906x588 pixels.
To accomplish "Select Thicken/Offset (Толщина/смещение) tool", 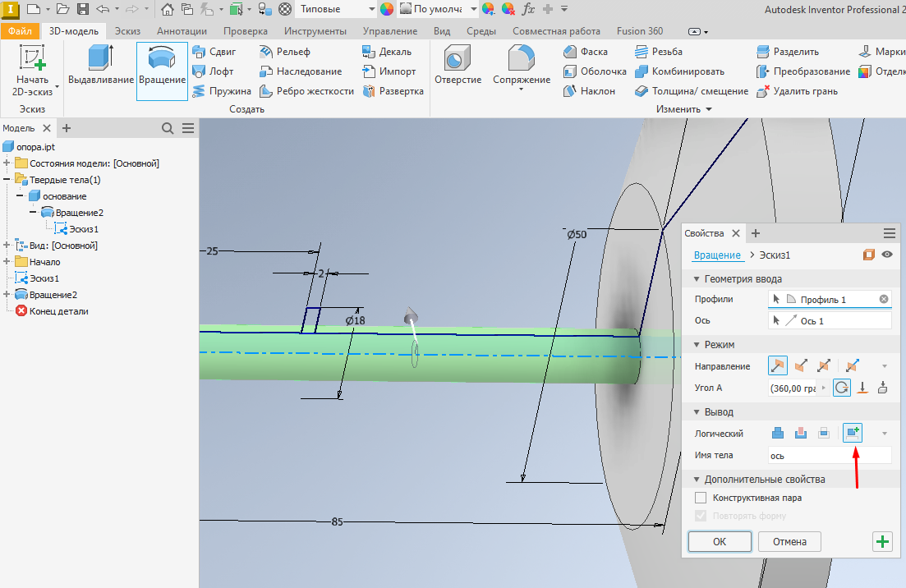I will [x=691, y=91].
